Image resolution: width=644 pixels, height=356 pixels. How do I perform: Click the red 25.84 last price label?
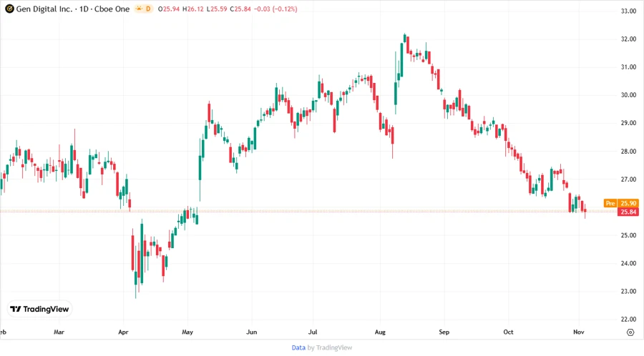pyautogui.click(x=629, y=212)
